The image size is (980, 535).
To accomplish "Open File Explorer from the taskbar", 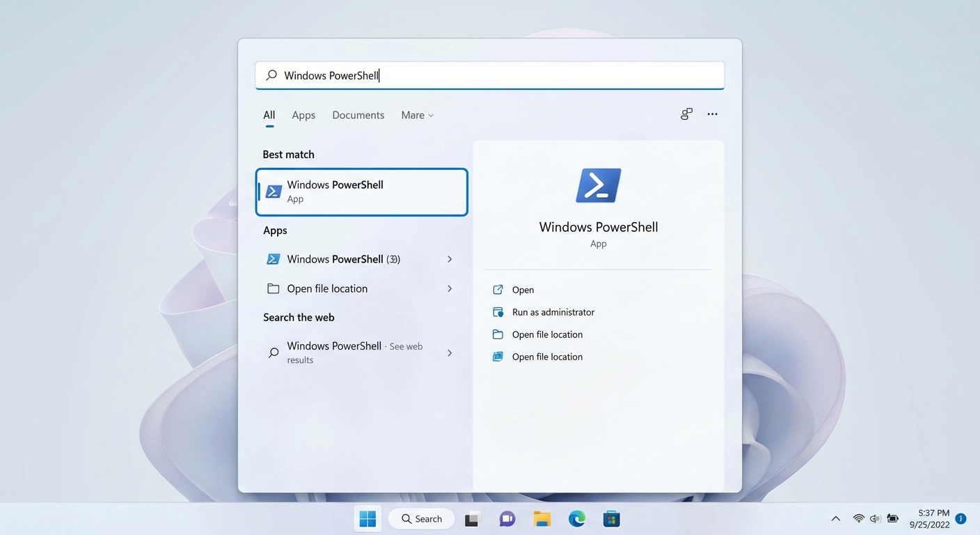I will point(542,518).
